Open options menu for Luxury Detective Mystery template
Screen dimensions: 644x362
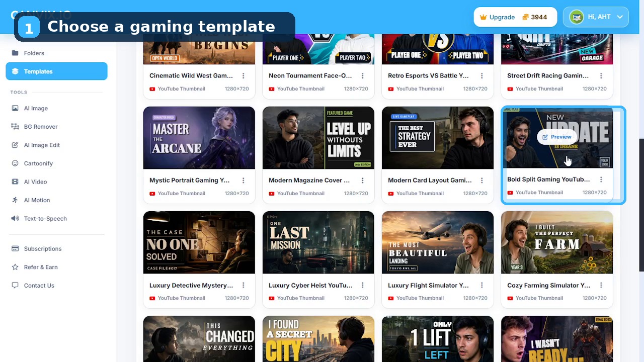(x=243, y=286)
